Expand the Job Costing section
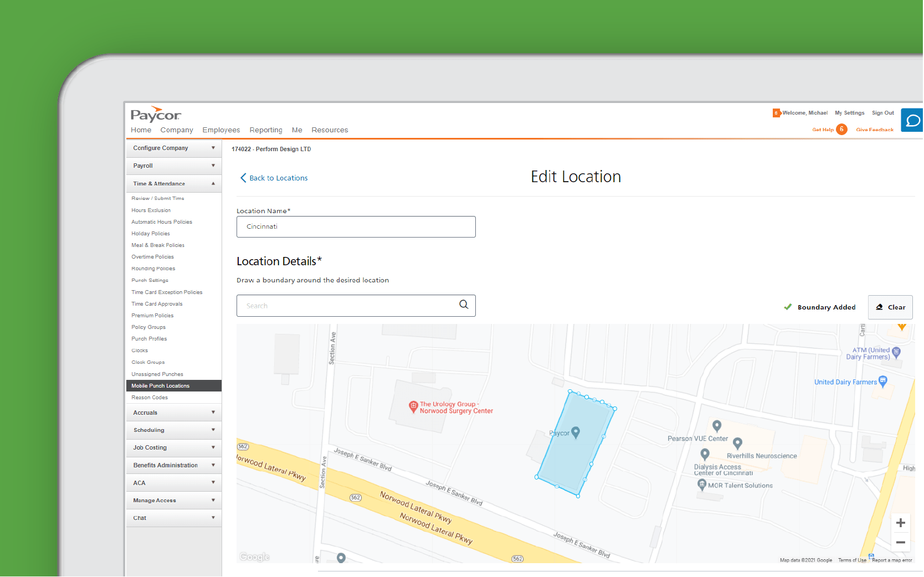 point(174,448)
